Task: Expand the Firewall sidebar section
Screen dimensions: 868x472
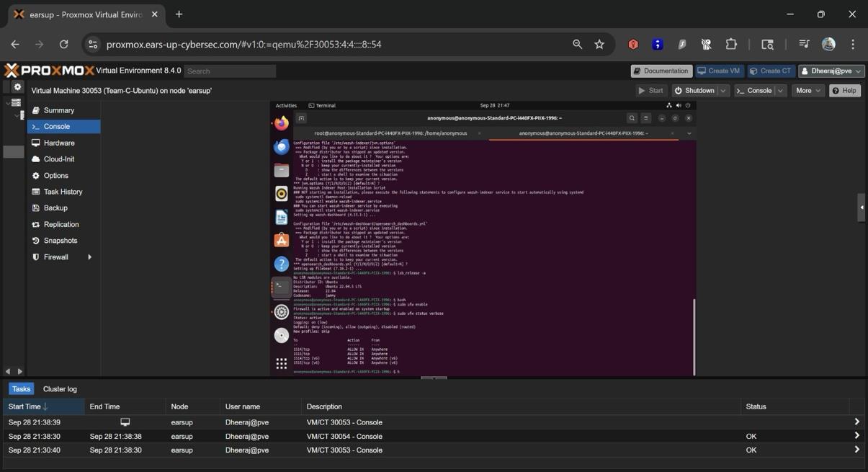Action: [89, 257]
